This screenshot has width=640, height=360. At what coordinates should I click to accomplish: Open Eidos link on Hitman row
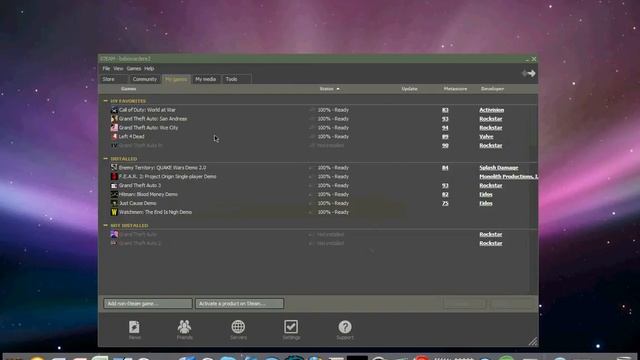[x=486, y=195]
